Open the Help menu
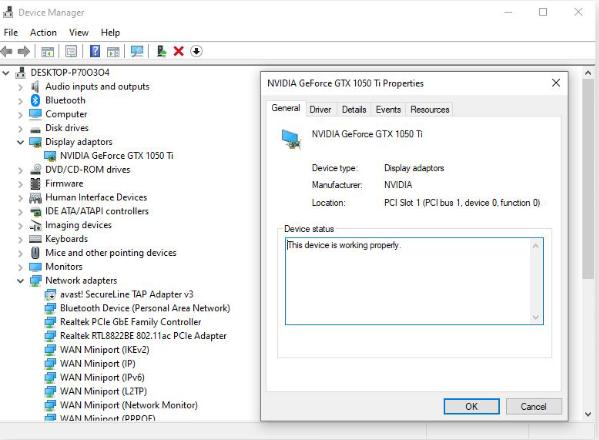The height and width of the screenshot is (440, 599). tap(110, 32)
